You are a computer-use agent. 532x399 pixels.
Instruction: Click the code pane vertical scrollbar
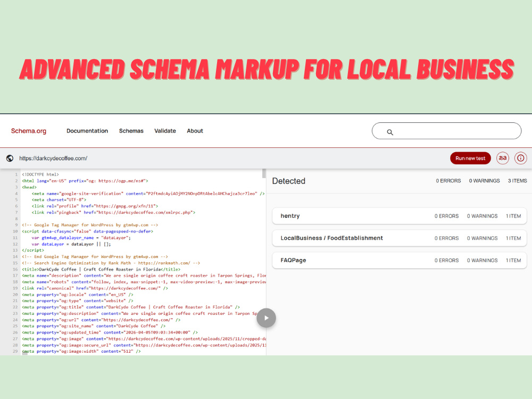coord(264,174)
